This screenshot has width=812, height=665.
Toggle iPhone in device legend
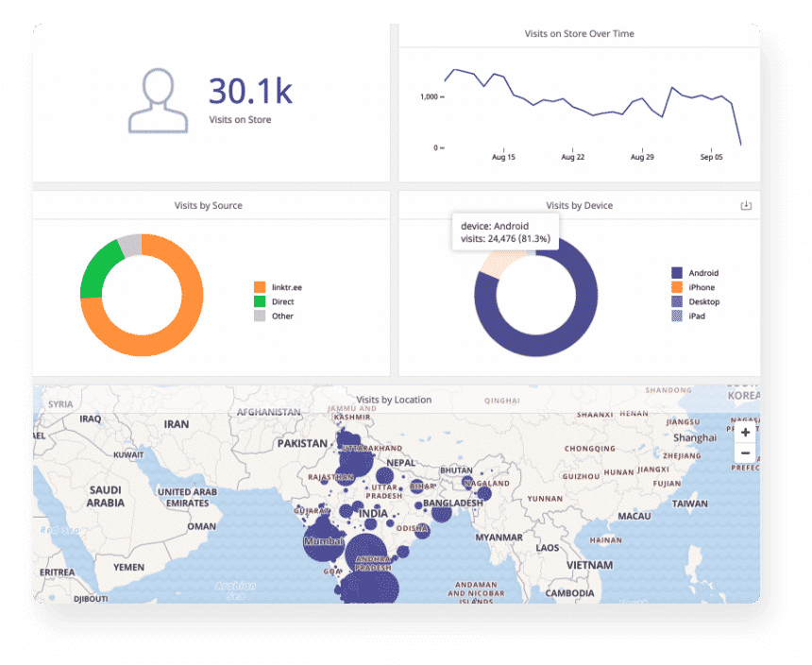coord(701,287)
